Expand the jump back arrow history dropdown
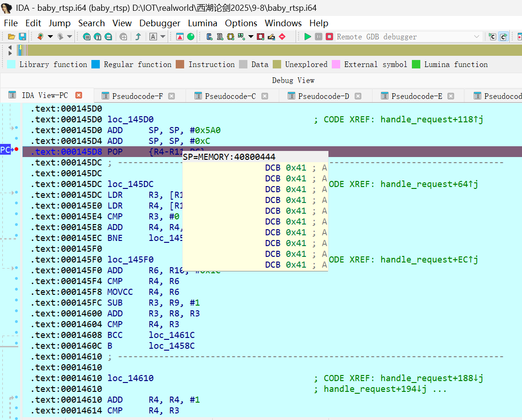This screenshot has height=420, width=522. 51,37
